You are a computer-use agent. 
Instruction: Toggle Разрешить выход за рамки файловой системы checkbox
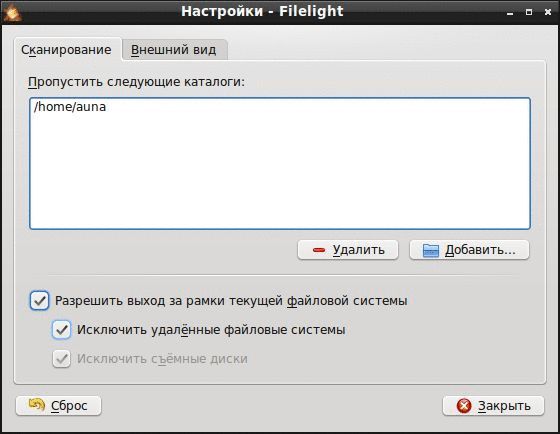point(40,301)
